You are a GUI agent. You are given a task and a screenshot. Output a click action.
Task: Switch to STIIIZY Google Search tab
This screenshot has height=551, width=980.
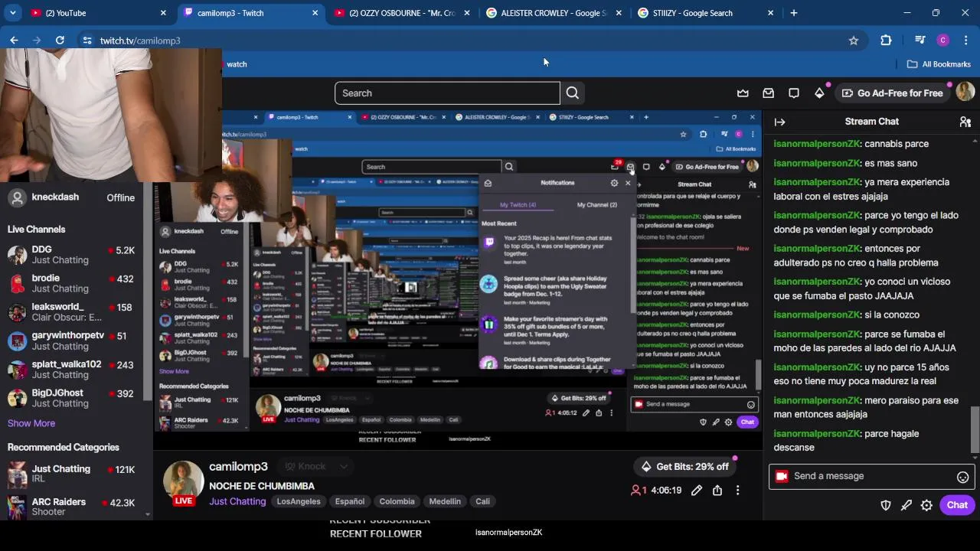coord(706,13)
